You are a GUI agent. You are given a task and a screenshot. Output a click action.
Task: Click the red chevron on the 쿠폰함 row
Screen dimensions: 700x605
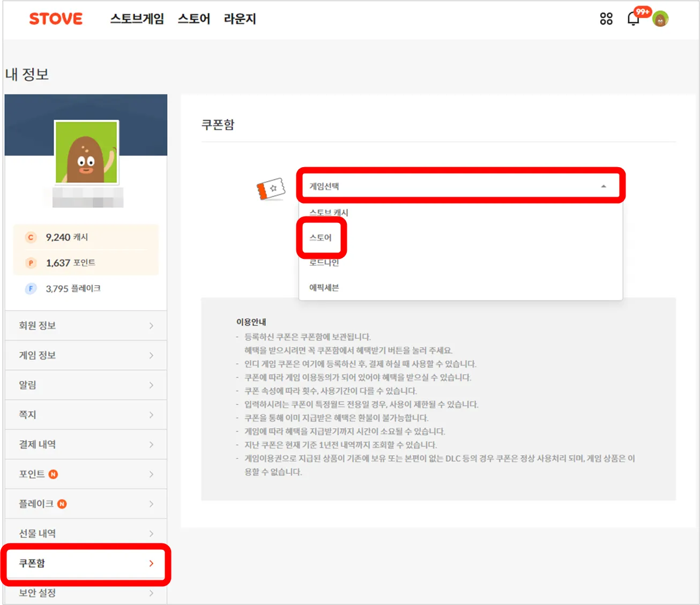(x=152, y=563)
